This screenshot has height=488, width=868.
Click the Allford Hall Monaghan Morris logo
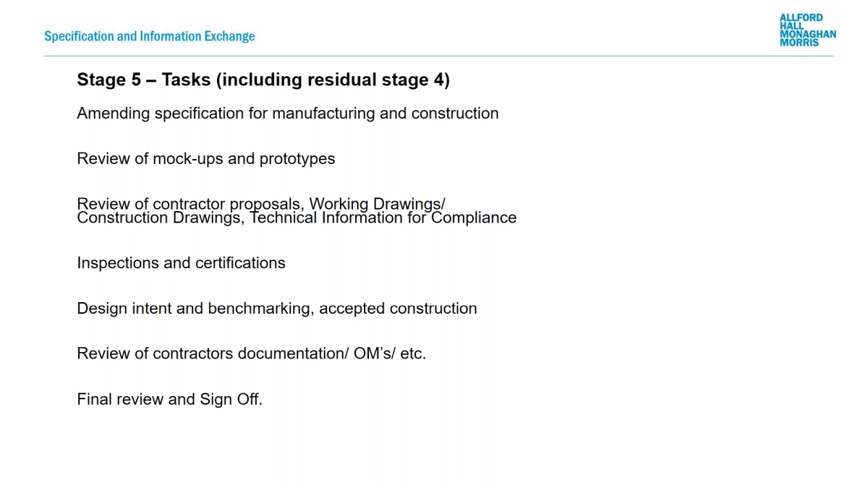point(807,30)
